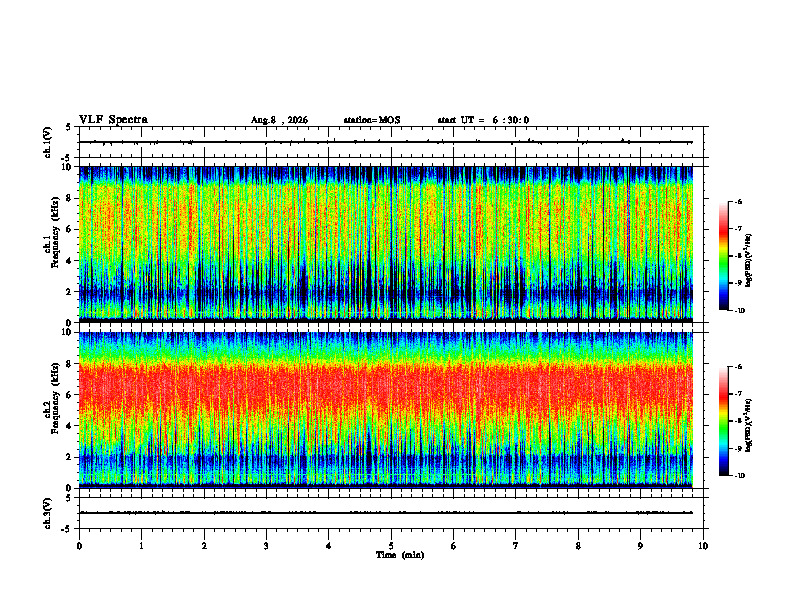Click the ch.2 spectrogram color scale bar
This screenshot has width=792, height=612.
(723, 421)
